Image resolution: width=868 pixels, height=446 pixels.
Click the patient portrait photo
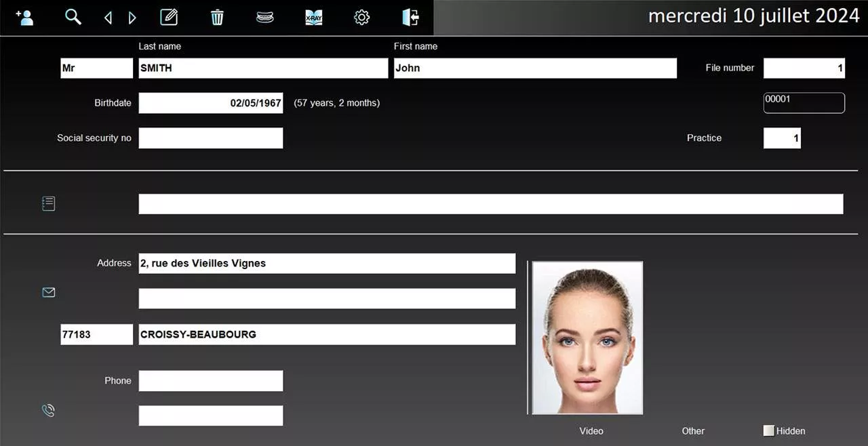click(x=587, y=338)
